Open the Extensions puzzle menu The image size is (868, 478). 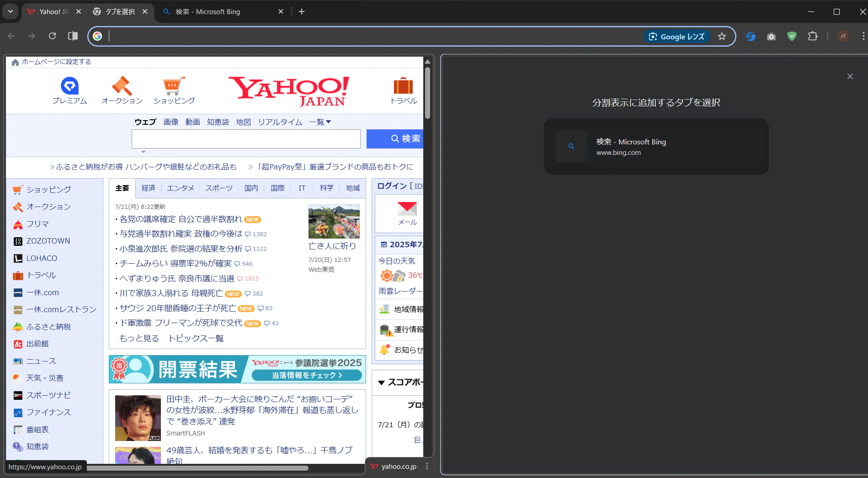point(813,37)
